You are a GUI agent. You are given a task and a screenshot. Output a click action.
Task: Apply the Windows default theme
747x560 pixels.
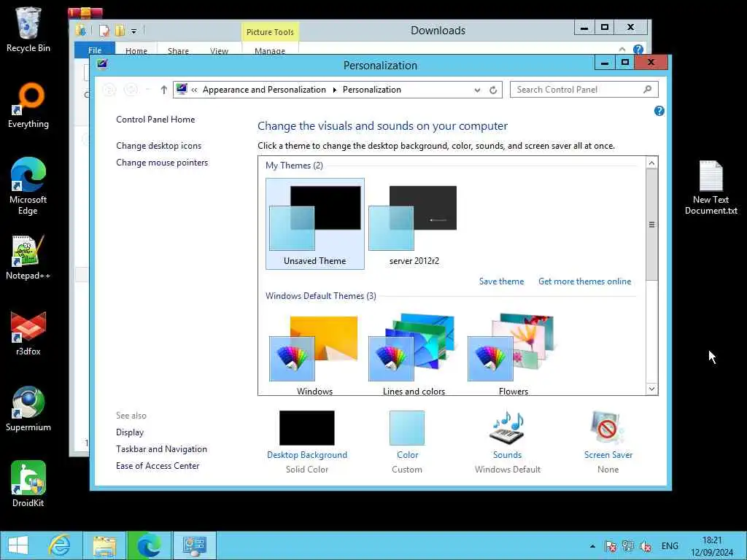click(315, 354)
